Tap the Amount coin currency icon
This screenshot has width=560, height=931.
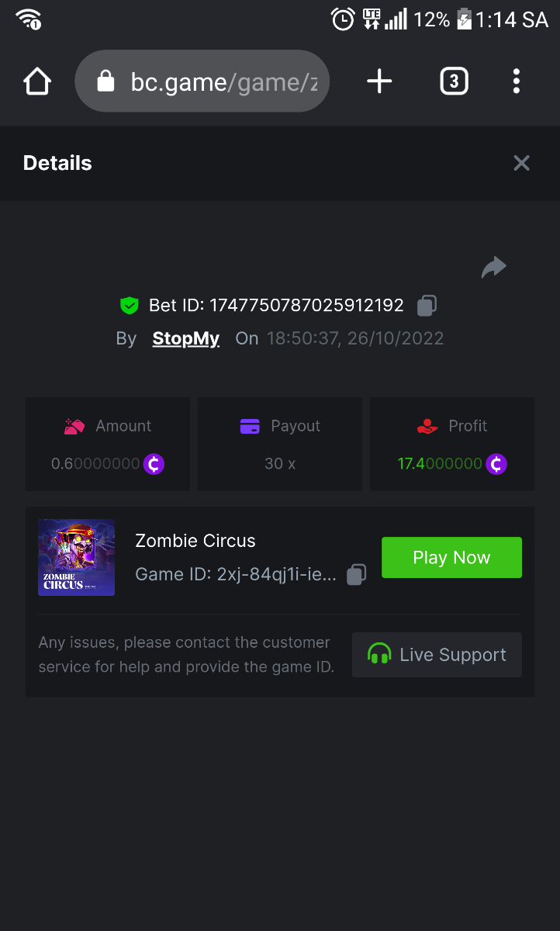(x=154, y=464)
